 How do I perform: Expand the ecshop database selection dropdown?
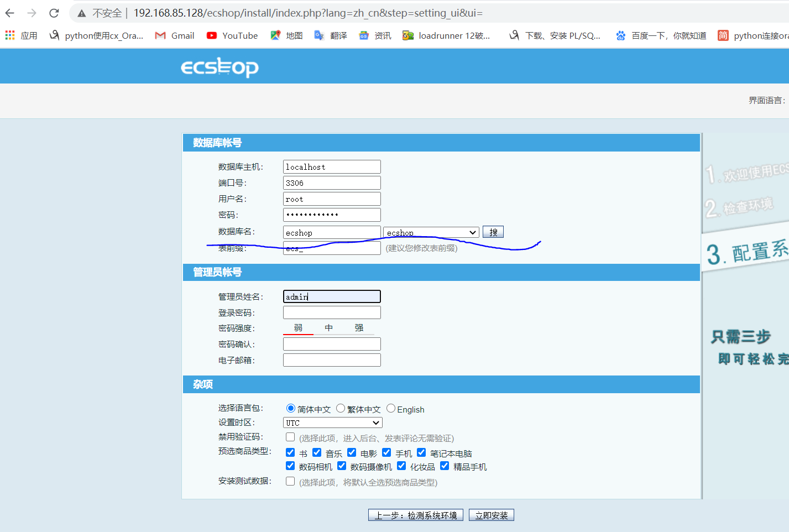pos(473,232)
